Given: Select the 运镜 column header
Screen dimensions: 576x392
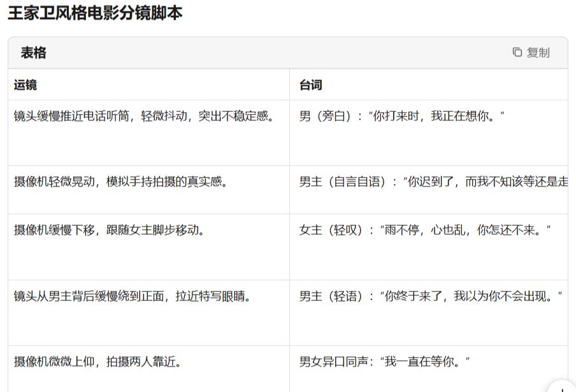Looking at the screenshot, I should point(25,85).
